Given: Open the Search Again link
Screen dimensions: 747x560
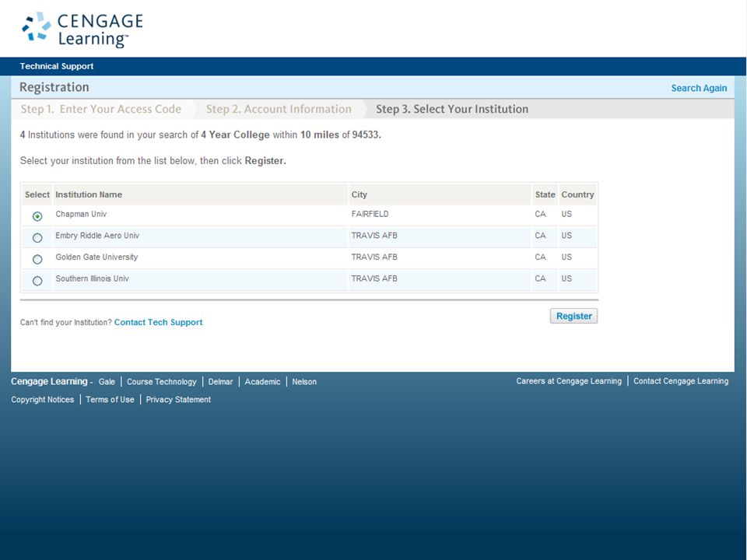Looking at the screenshot, I should 699,88.
